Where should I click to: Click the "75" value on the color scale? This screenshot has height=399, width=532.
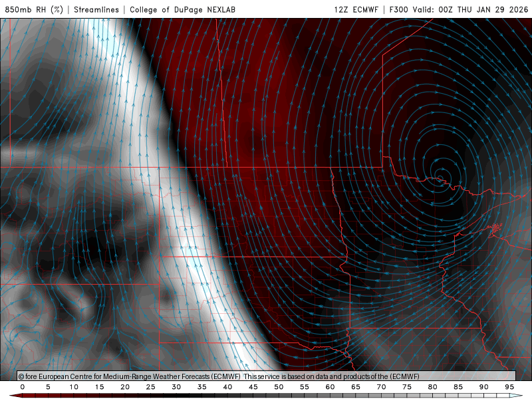coord(407,387)
